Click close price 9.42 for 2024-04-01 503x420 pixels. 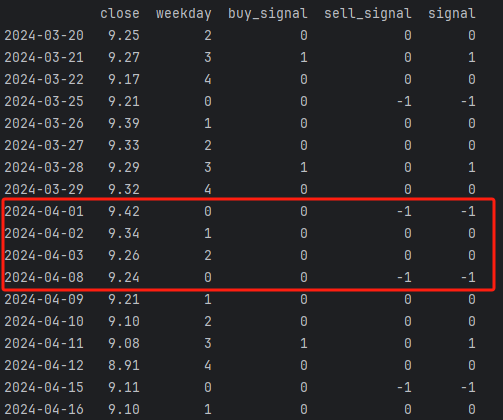tap(124, 211)
